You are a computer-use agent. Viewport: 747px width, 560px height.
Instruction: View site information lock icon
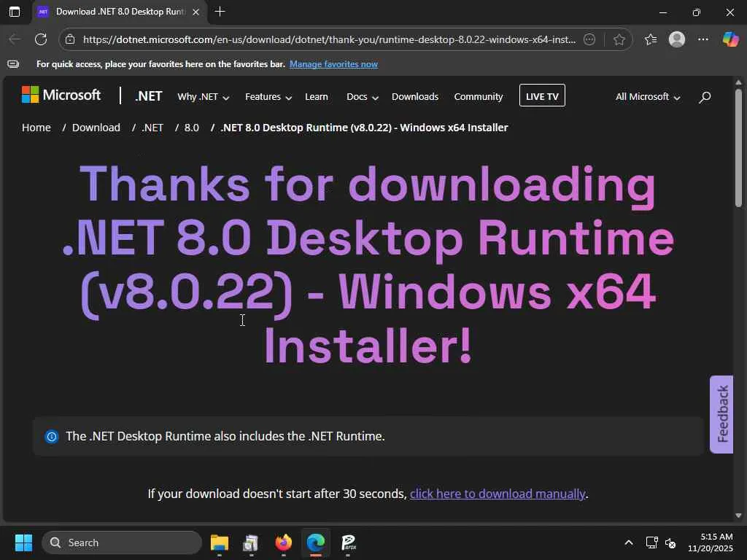(70, 39)
